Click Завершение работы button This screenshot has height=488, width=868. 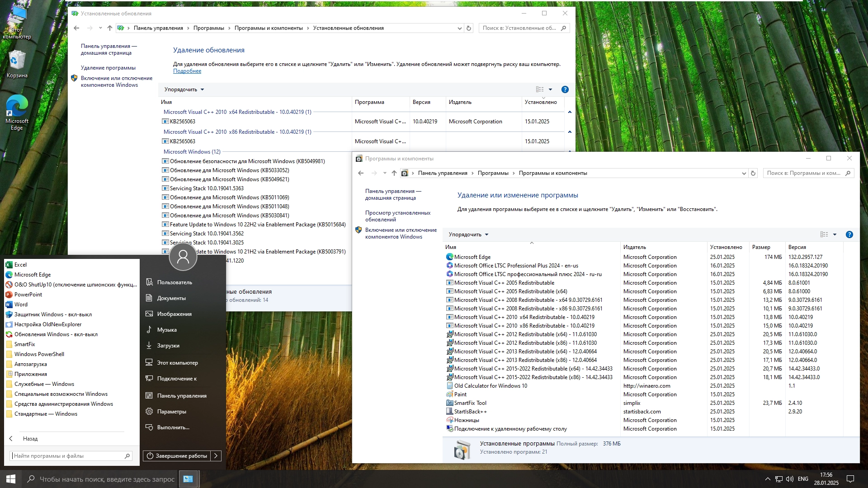coord(177,456)
